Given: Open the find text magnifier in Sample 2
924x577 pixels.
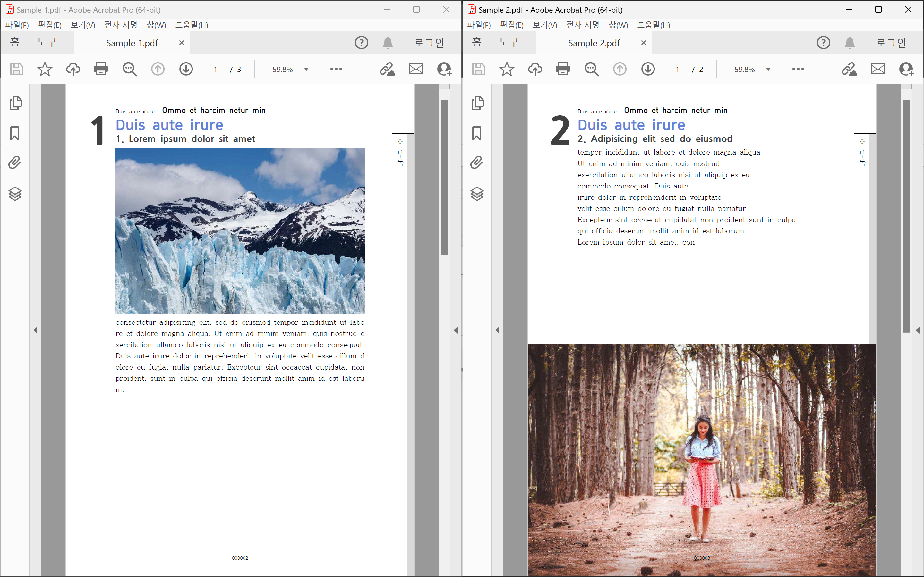Looking at the screenshot, I should click(x=591, y=69).
